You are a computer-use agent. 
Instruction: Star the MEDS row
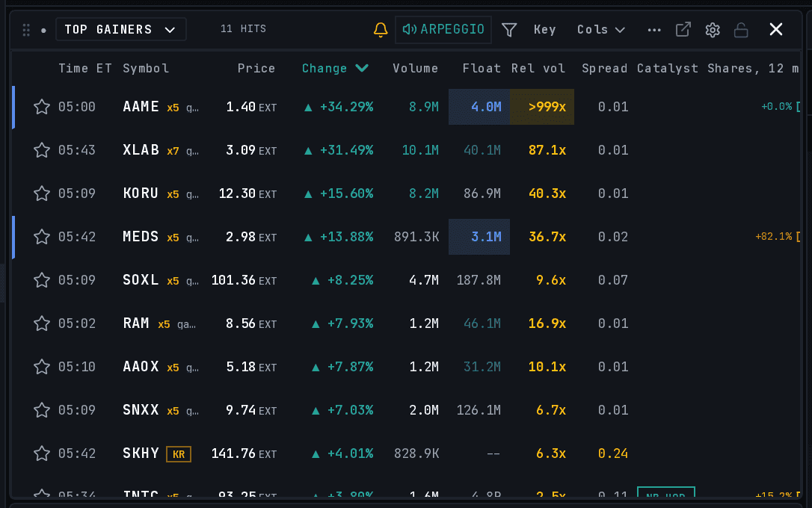pos(42,237)
